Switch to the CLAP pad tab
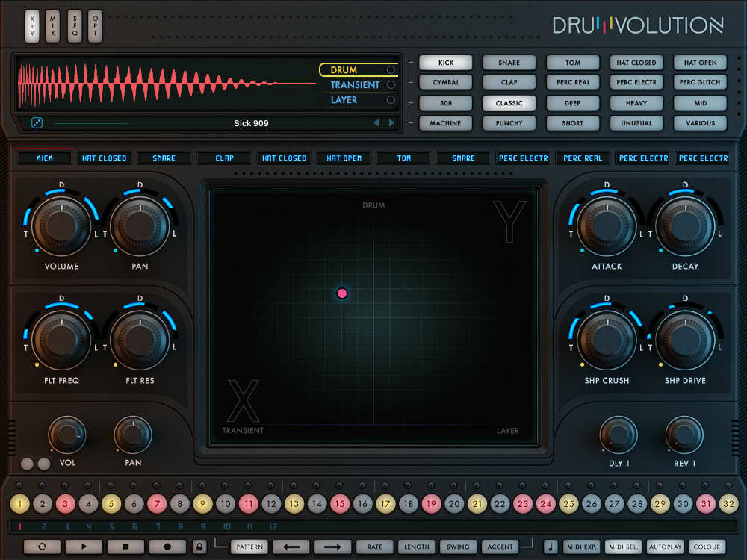 coord(223,158)
